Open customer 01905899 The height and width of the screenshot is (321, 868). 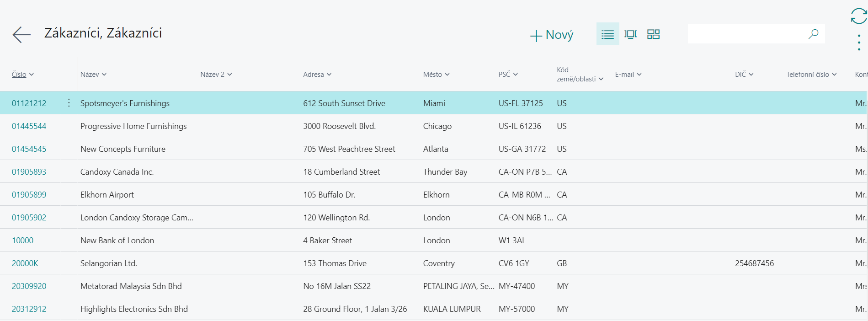pyautogui.click(x=29, y=195)
